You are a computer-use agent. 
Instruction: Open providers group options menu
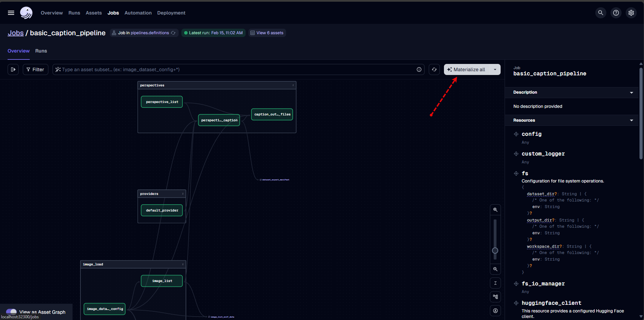point(183,194)
